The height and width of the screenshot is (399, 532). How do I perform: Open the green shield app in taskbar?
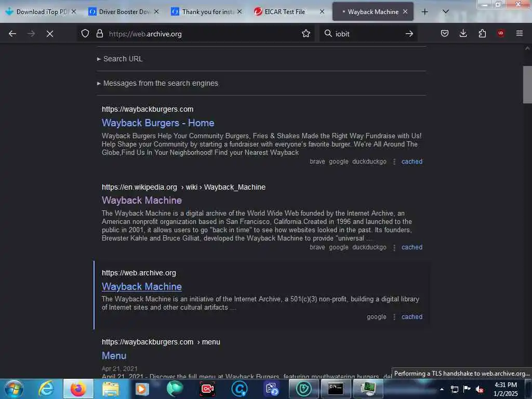303,389
